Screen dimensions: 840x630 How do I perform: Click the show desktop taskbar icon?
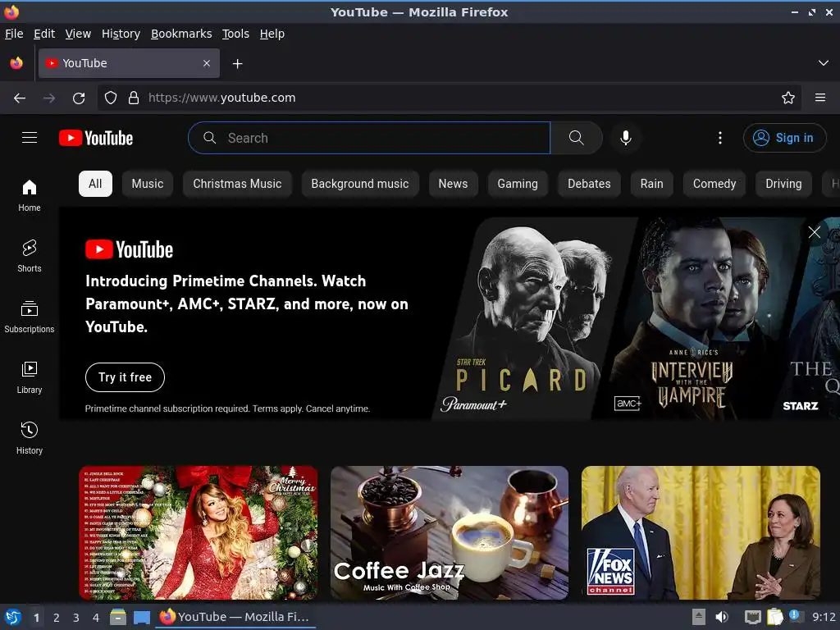point(142,618)
